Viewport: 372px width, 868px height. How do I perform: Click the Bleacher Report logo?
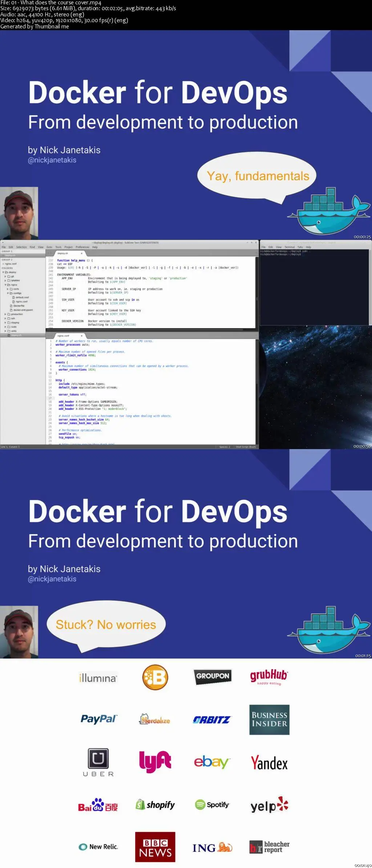tap(269, 847)
